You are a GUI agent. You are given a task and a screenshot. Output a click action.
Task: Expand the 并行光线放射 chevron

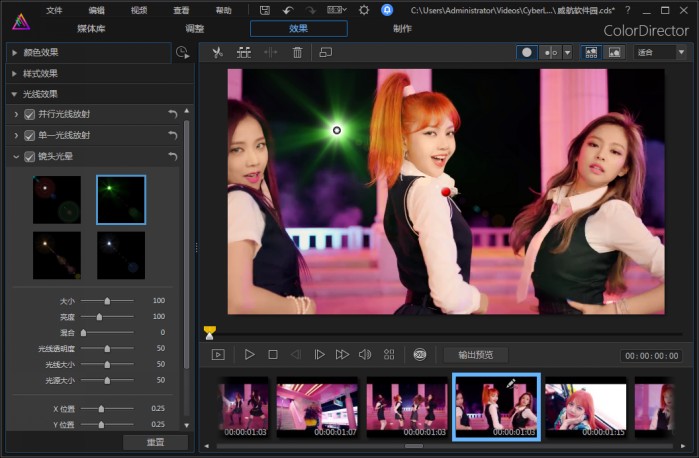pos(16,115)
